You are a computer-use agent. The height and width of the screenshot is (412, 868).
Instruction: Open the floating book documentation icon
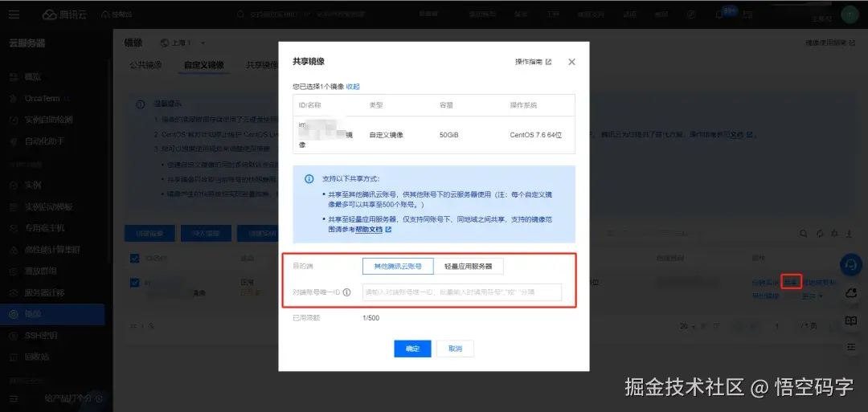point(851,320)
